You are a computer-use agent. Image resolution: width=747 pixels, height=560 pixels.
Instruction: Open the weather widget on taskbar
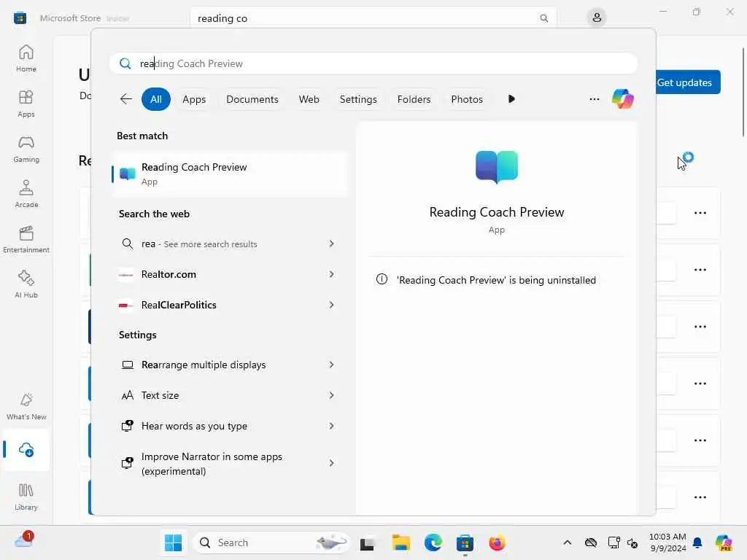point(24,540)
